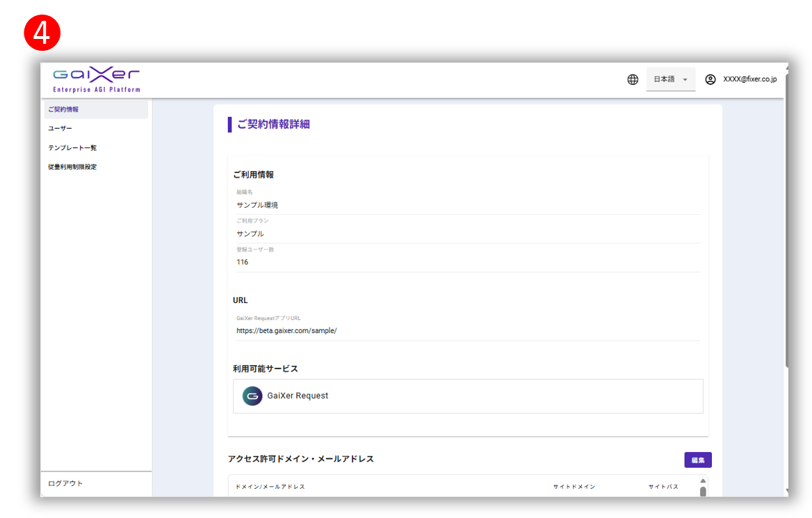The image size is (812, 518).
Task: Click the XXXX@fixer.co.jp account label
Action: coord(749,80)
